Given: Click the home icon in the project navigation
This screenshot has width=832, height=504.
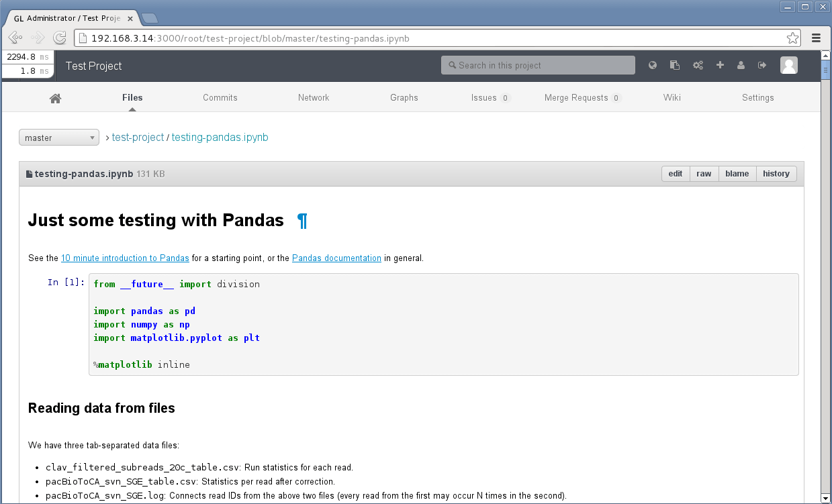Looking at the screenshot, I should 55,97.
